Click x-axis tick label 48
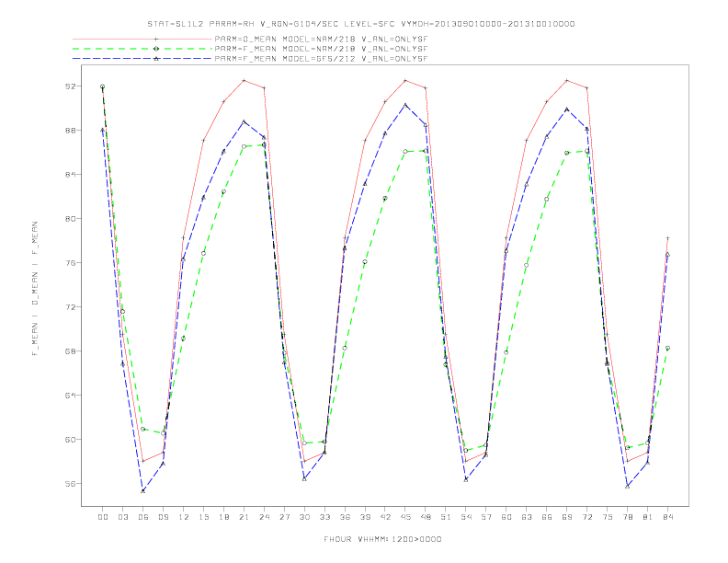 426,517
